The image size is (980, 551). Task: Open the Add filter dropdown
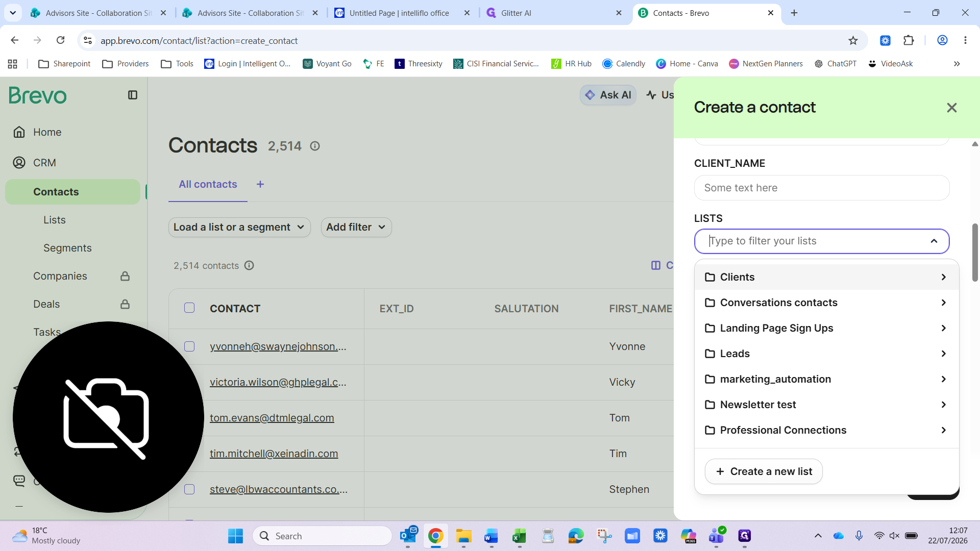(x=356, y=227)
